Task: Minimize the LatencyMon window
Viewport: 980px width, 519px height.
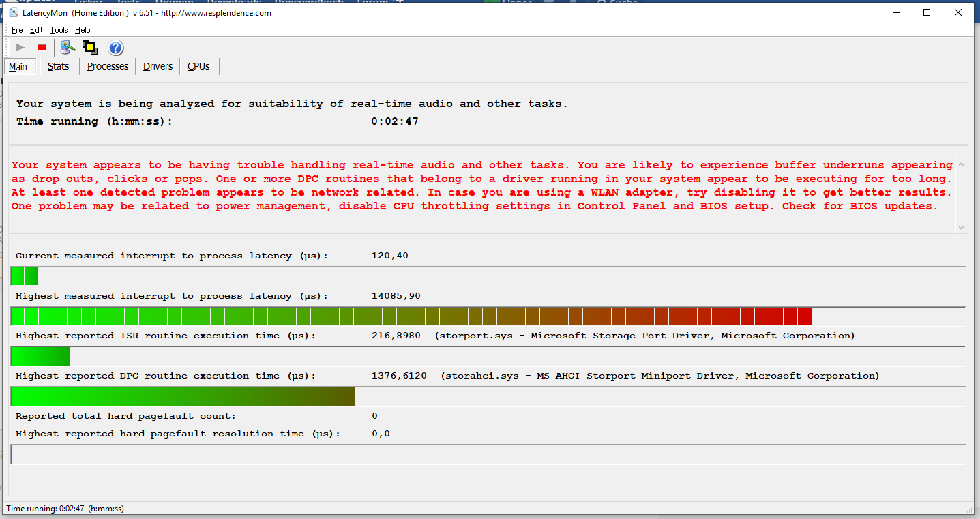Action: (x=895, y=12)
